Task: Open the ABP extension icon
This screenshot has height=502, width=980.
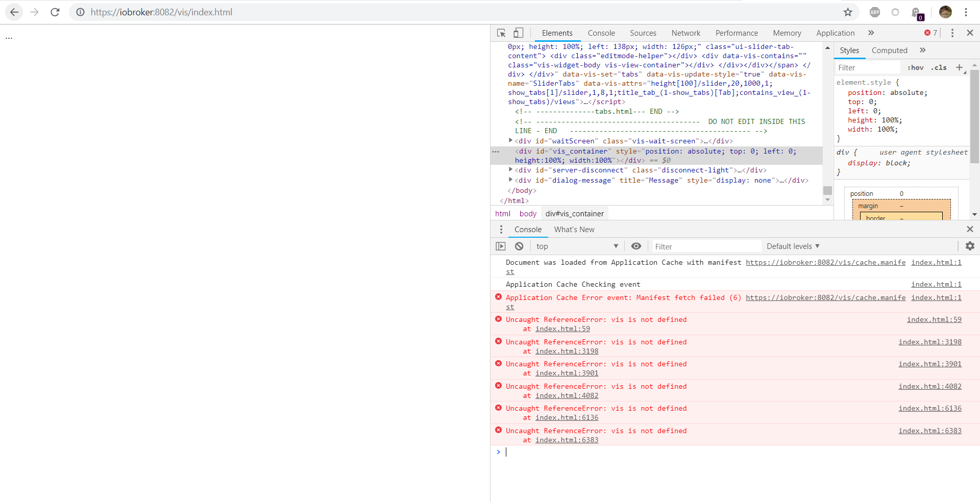Action: pyautogui.click(x=875, y=12)
